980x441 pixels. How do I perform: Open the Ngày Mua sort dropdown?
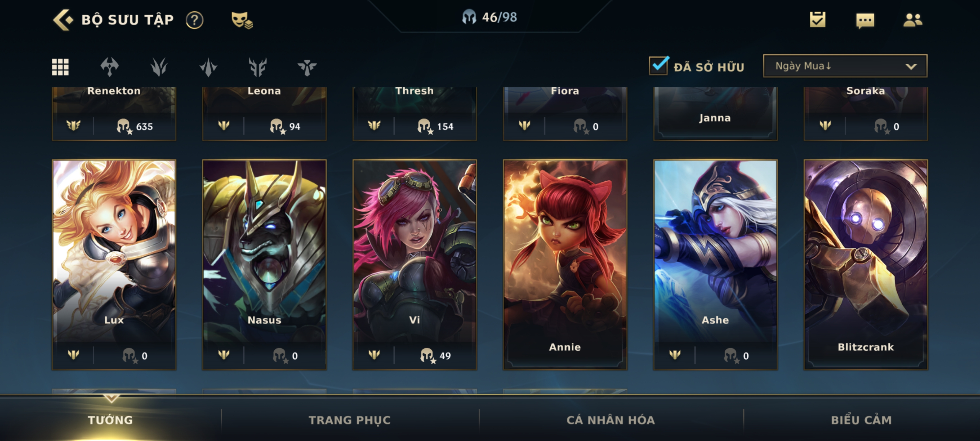pyautogui.click(x=845, y=66)
